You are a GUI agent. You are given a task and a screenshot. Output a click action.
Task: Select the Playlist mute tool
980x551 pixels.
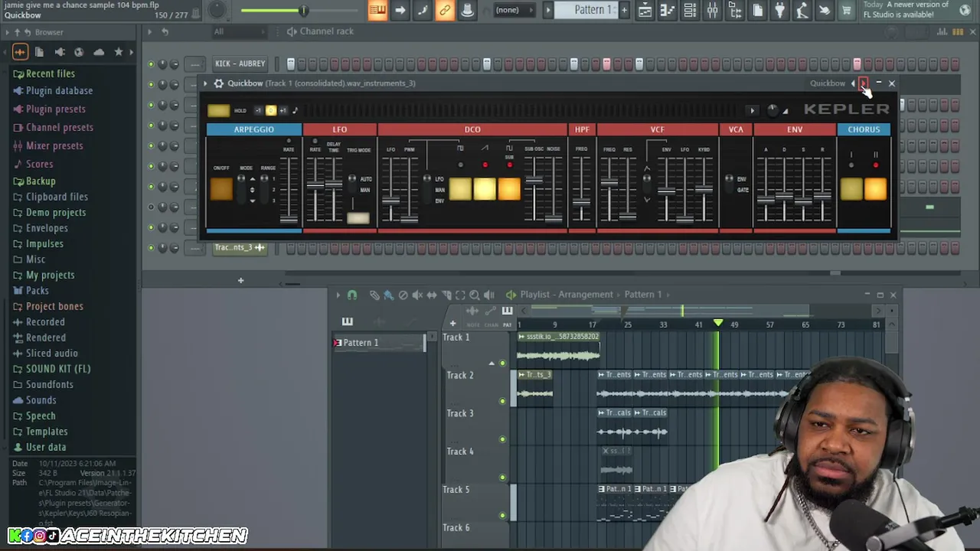417,295
